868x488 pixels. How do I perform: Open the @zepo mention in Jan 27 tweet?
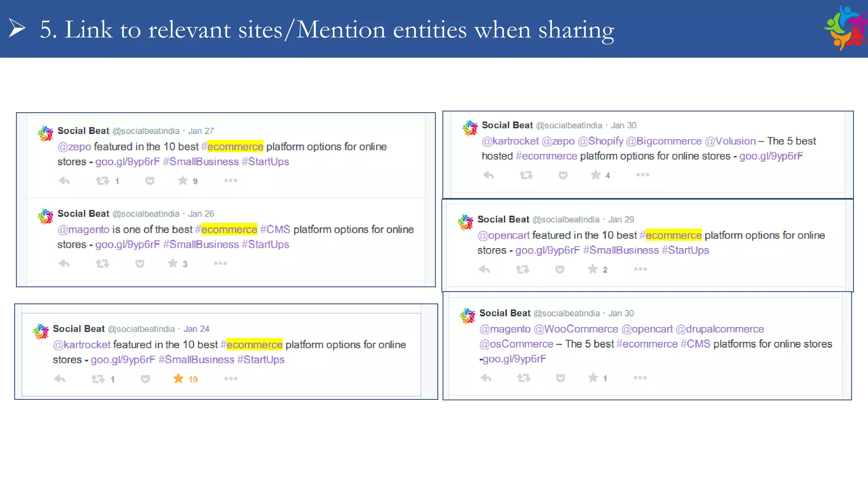tap(75, 147)
